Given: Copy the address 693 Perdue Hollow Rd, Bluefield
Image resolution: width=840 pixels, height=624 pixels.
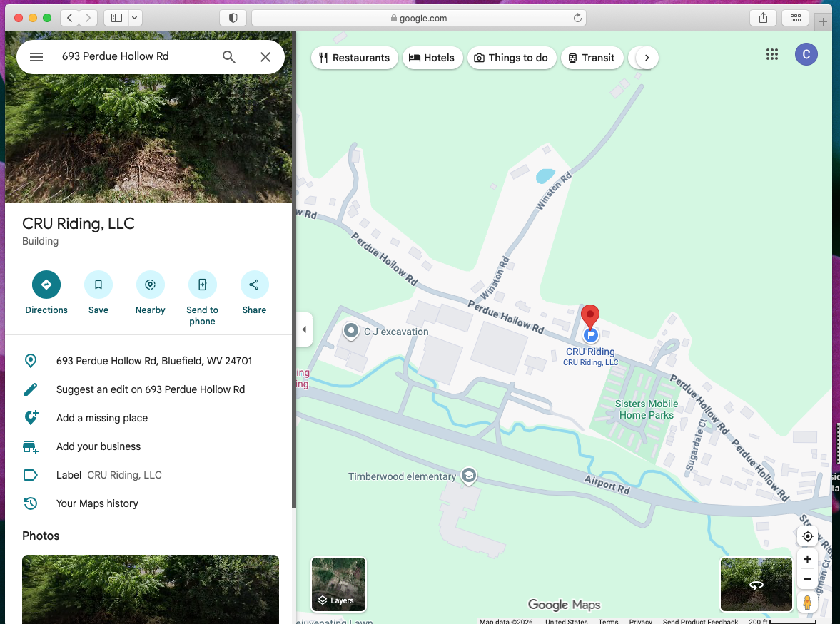Looking at the screenshot, I should coord(148,361).
